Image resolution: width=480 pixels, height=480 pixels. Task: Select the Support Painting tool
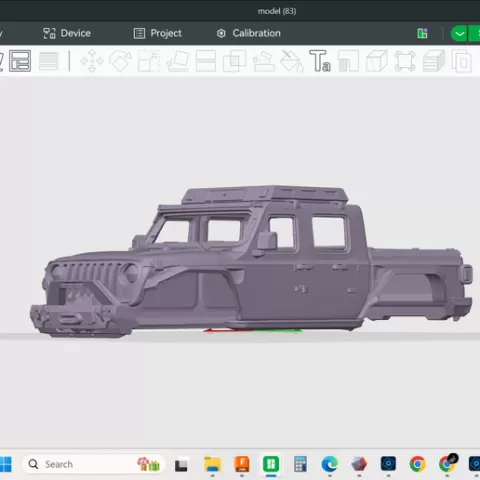263,61
